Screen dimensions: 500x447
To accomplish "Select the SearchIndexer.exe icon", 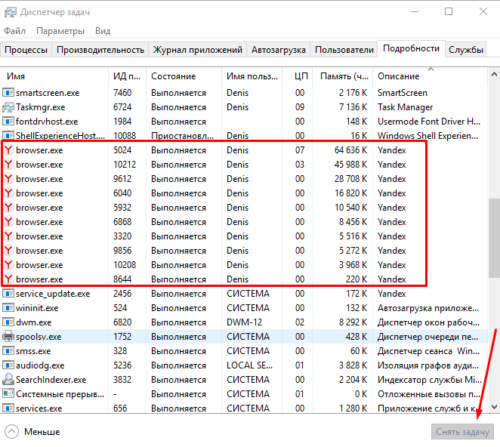I will (x=8, y=380).
